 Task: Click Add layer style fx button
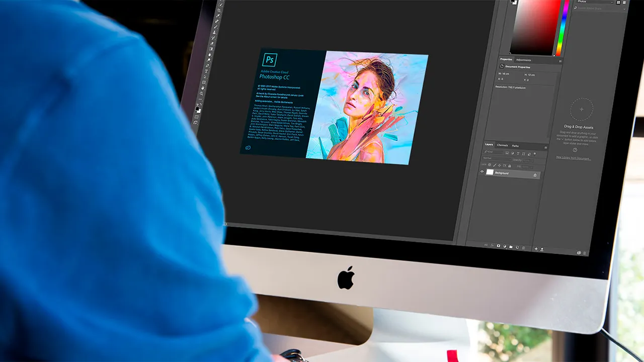coord(492,245)
